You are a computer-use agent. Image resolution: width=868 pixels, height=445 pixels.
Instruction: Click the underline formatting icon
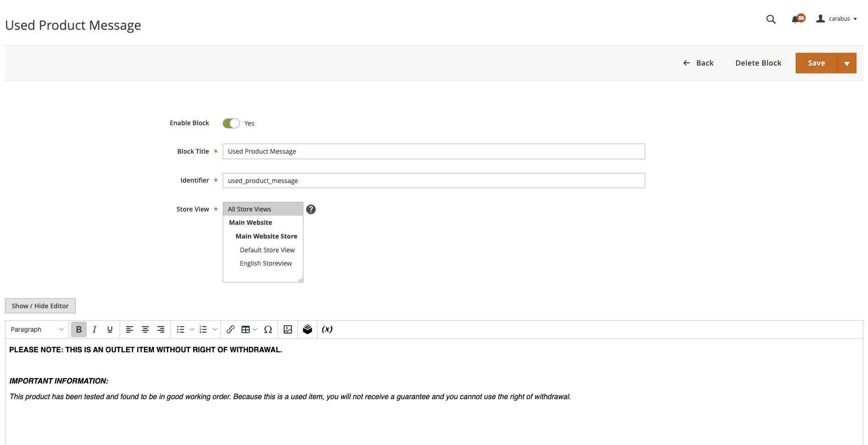110,329
